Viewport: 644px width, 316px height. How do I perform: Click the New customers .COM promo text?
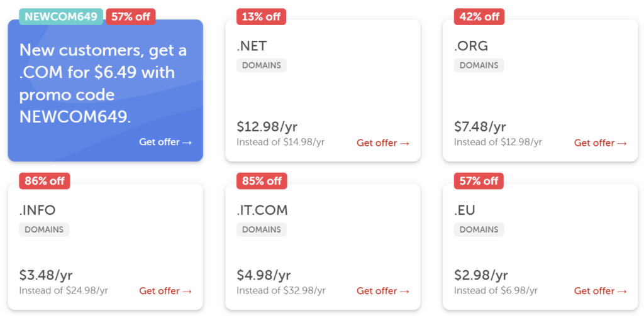103,84
